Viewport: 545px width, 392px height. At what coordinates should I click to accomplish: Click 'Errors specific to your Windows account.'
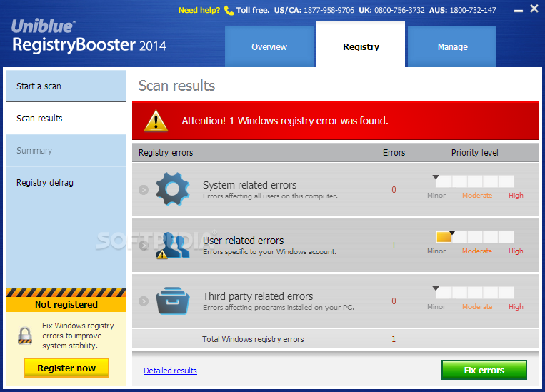270,252
